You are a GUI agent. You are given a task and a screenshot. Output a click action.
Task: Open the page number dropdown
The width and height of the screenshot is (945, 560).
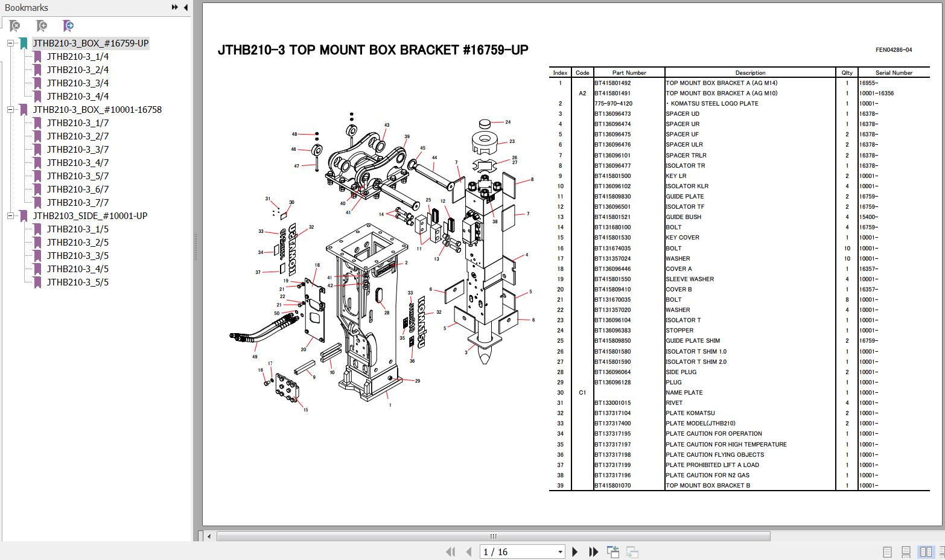tap(560, 552)
